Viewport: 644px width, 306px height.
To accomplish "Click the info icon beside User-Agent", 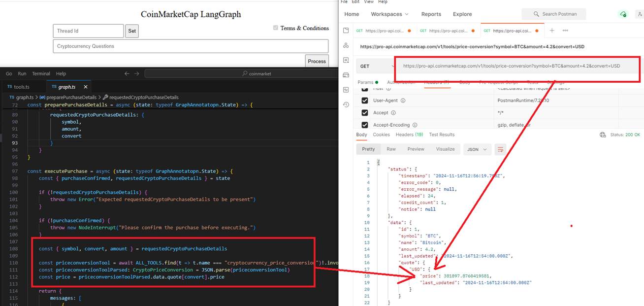I will coord(403,101).
